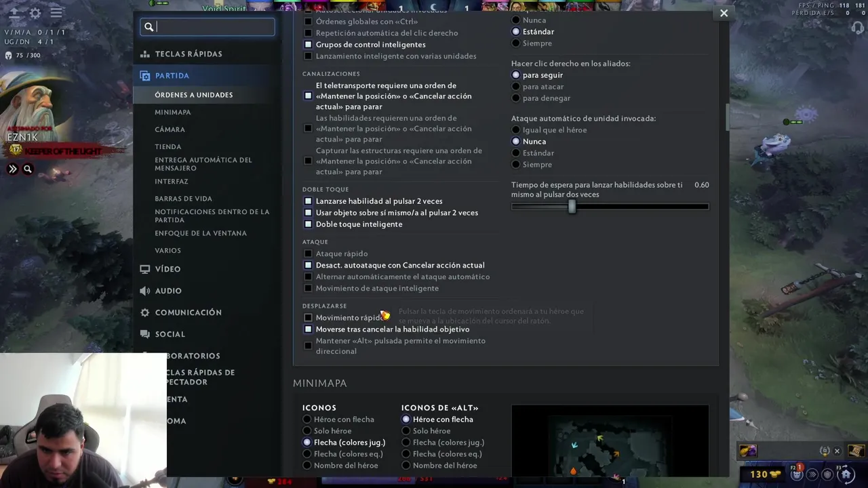Jump to Interfaz subsection
The image size is (868, 488).
[172, 182]
